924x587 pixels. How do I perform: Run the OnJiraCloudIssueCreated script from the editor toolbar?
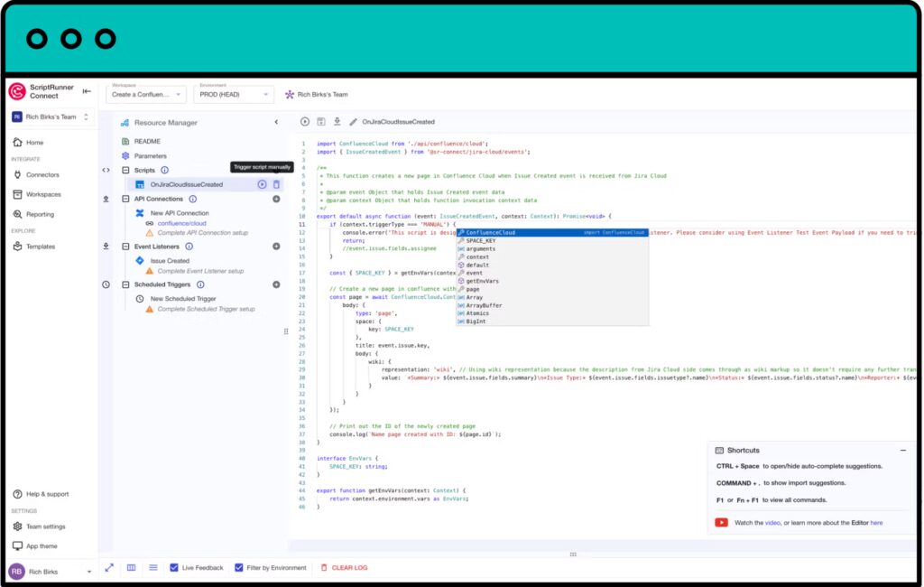pos(305,120)
